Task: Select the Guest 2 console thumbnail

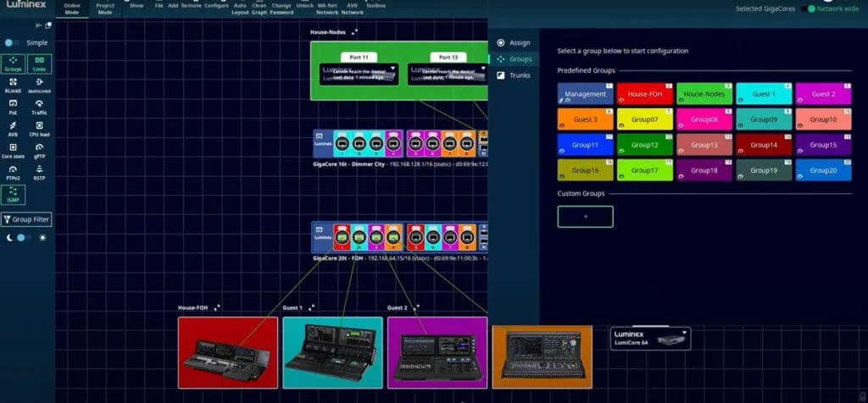Action: [x=437, y=353]
